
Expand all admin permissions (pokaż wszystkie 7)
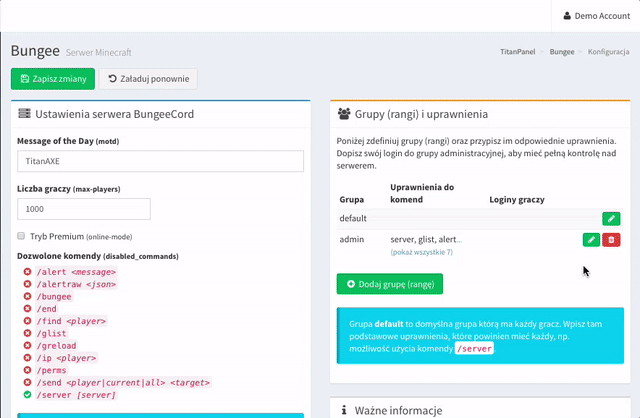[x=421, y=252]
